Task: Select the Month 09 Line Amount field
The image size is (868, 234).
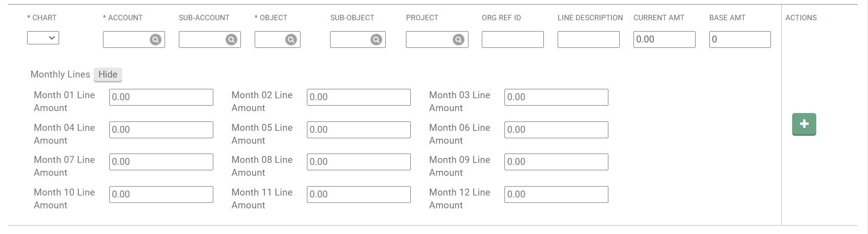Action: coord(556,162)
